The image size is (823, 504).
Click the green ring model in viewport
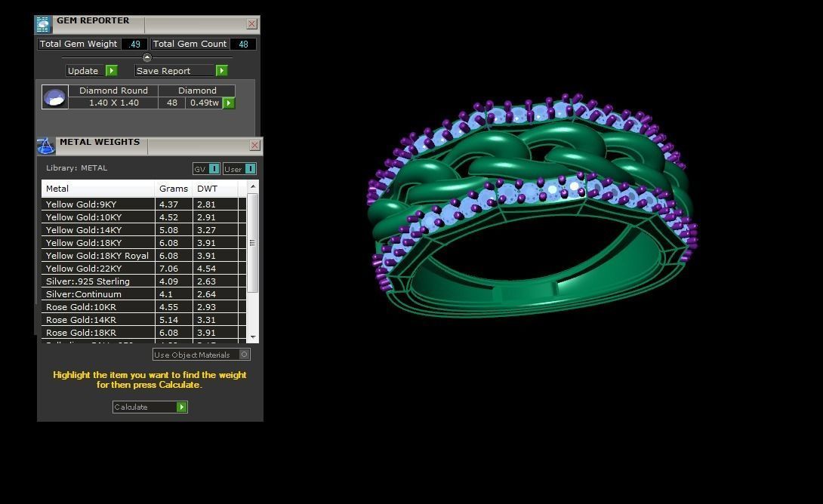(x=532, y=205)
